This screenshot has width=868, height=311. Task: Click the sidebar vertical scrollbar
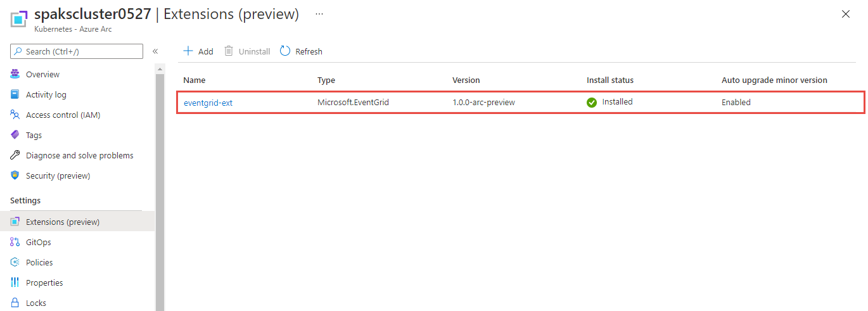(x=160, y=190)
